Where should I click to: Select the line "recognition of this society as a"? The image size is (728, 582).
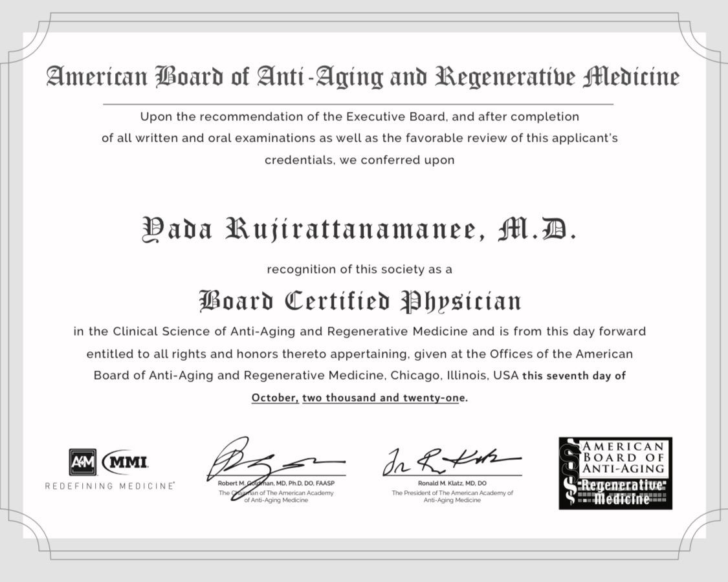(x=359, y=270)
